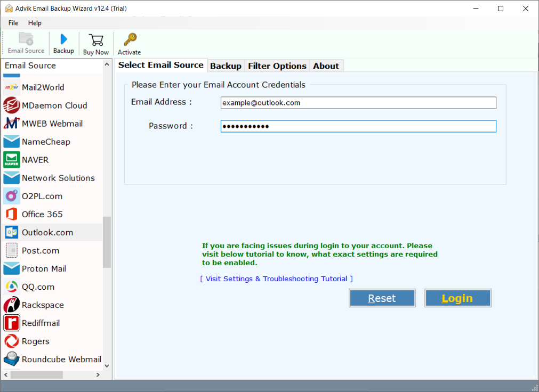Select the NameCheap text label
The image size is (539, 392).
(x=46, y=142)
